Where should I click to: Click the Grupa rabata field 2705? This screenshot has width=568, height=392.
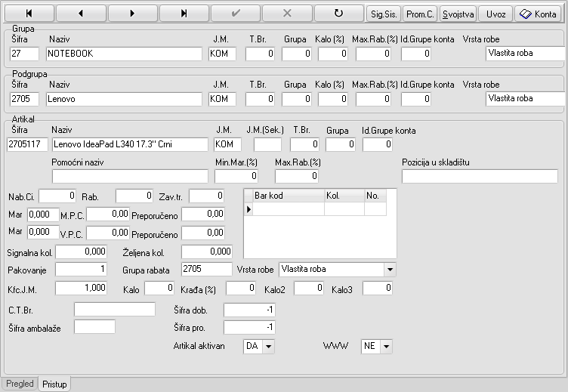click(x=206, y=269)
